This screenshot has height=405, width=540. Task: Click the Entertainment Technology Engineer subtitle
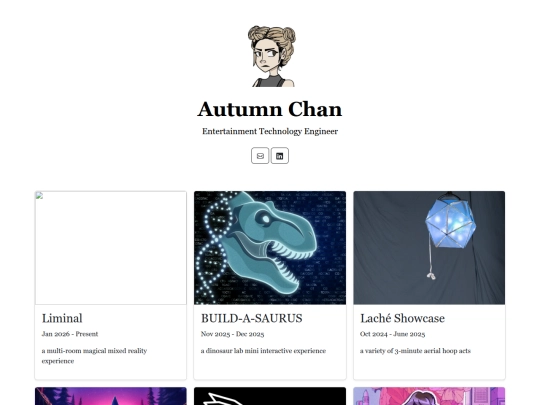pyautogui.click(x=270, y=131)
